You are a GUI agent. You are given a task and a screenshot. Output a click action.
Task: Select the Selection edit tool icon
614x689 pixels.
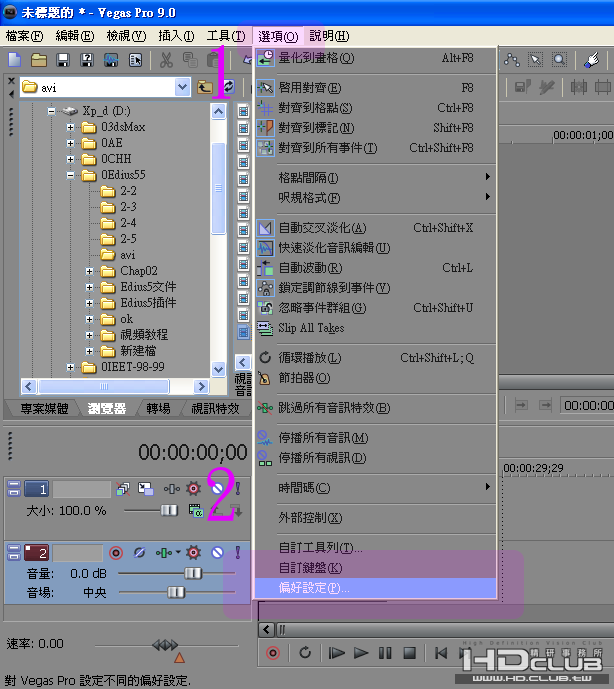point(535,60)
